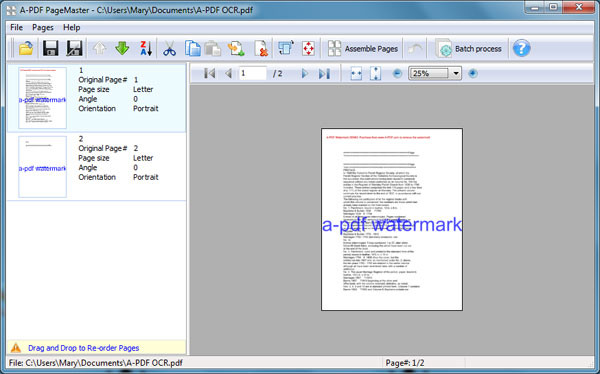Screen dimensions: 600x374
Task: Click the '/ 2' total pages text
Action: [278, 73]
